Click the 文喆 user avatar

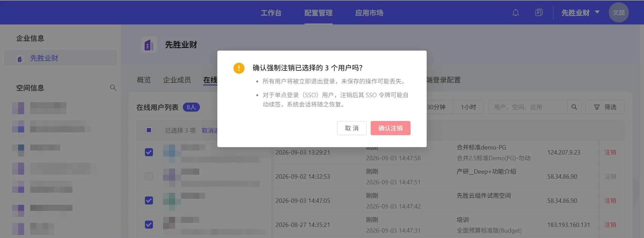coord(619,12)
